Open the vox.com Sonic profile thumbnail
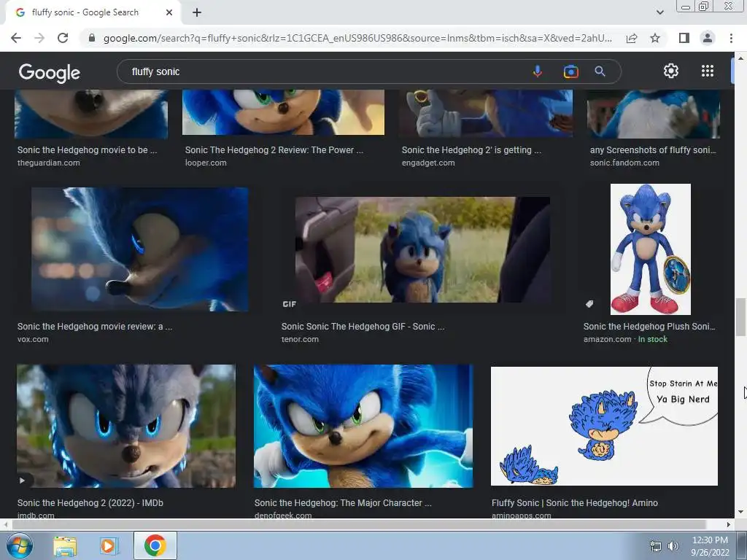 [139, 249]
